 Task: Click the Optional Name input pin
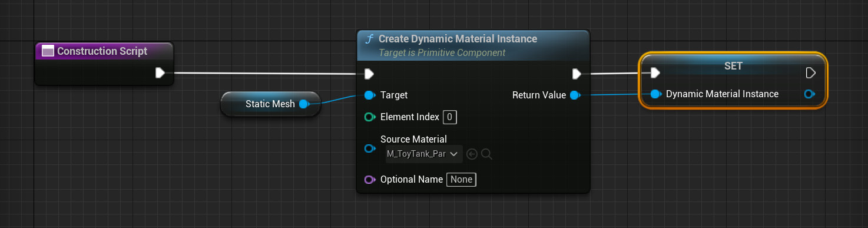pyautogui.click(x=370, y=179)
